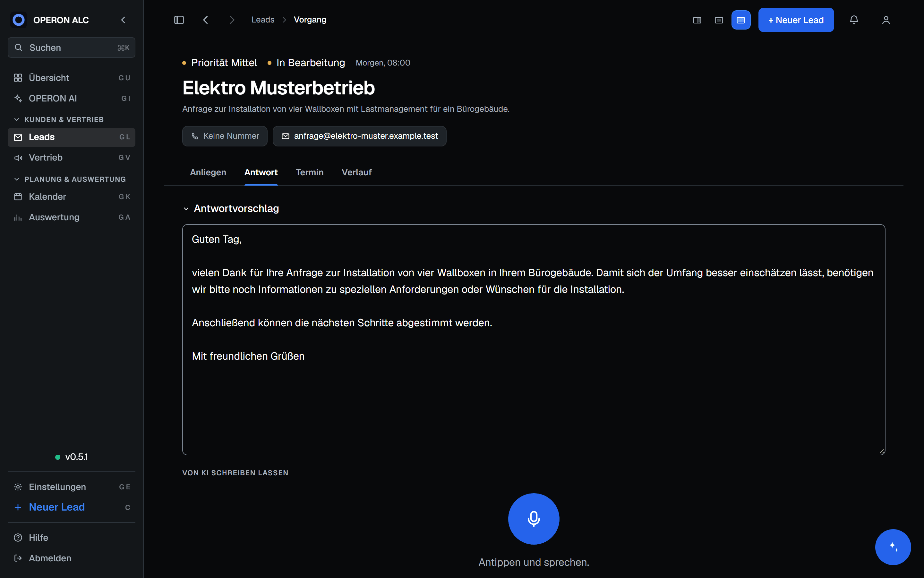Click inside the reply draft text area
The width and height of the screenshot is (924, 578).
534,339
